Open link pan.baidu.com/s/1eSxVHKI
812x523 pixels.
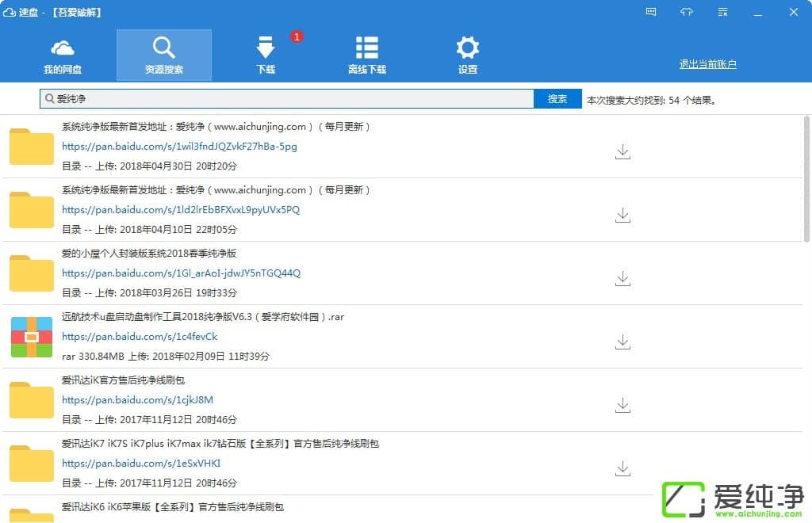coord(141,463)
